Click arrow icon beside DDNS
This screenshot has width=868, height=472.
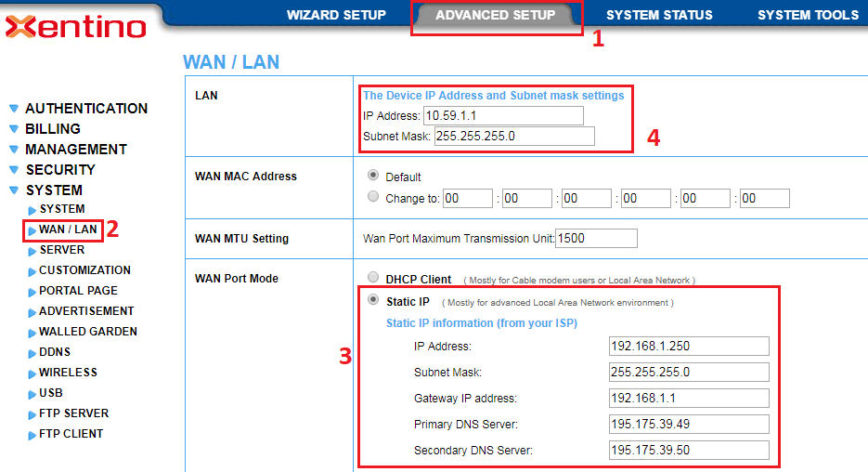[32, 353]
